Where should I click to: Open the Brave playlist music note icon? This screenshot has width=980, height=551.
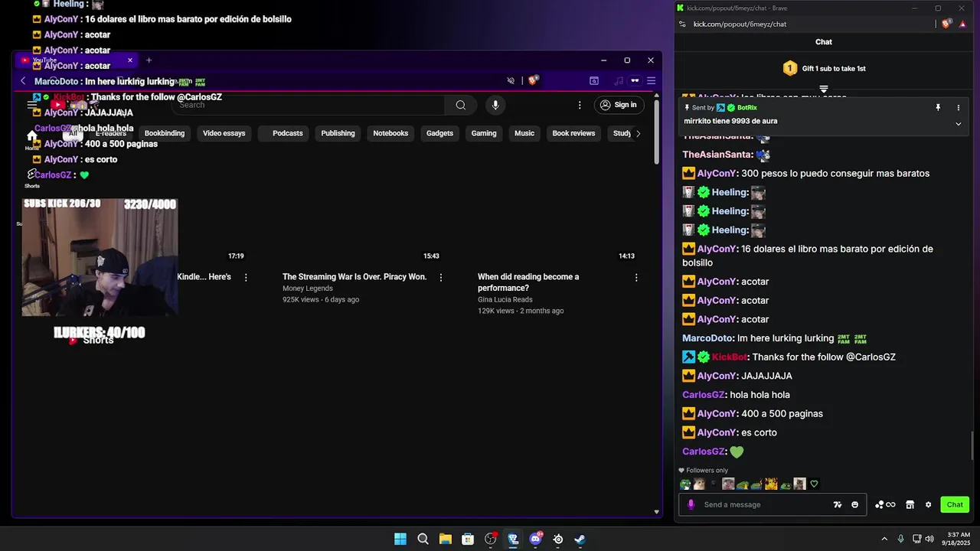618,80
